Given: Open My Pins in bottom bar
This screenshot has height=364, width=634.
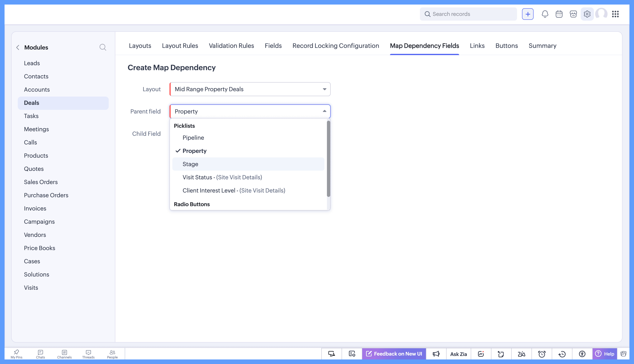Looking at the screenshot, I should 17,354.
